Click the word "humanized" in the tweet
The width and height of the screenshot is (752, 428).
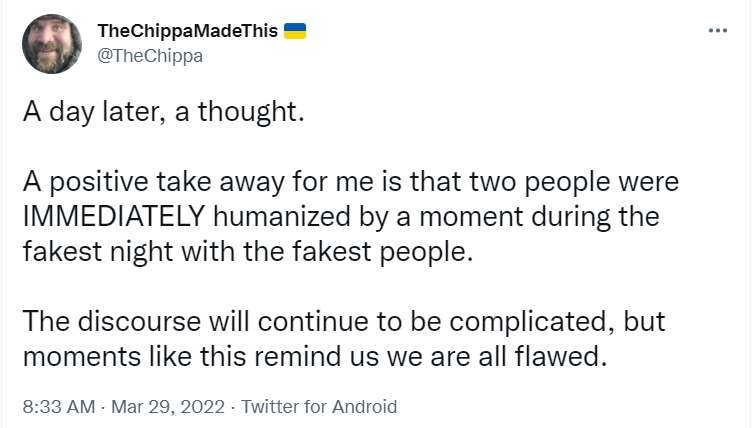(282, 217)
